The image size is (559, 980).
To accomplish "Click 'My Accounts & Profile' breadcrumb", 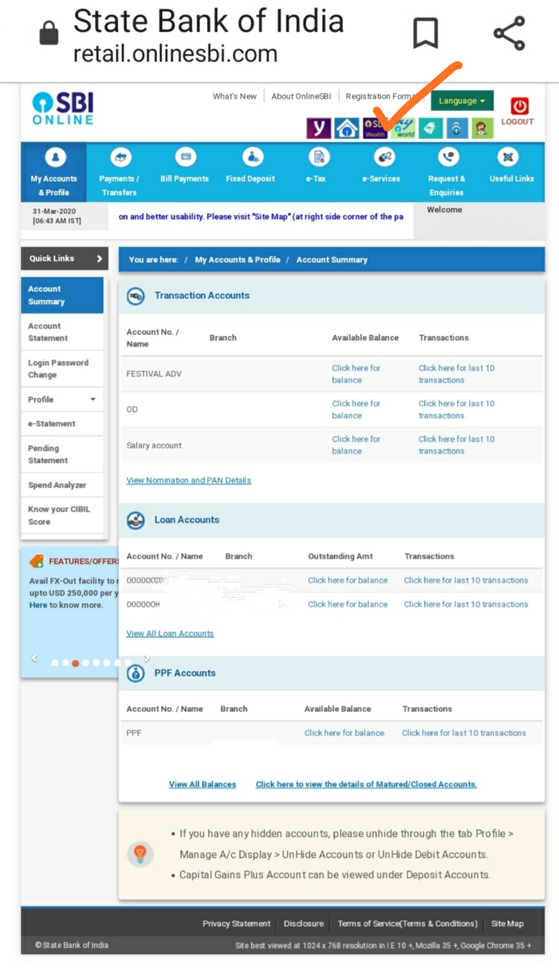I will click(x=237, y=260).
